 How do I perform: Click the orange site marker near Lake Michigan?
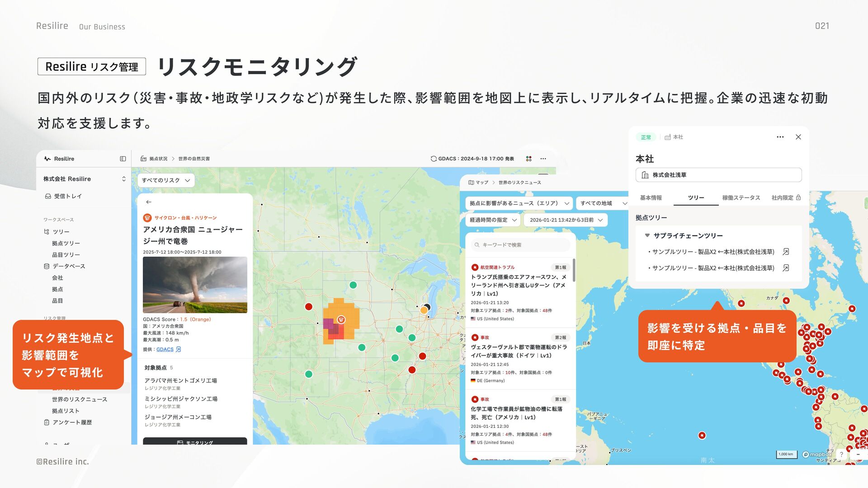[424, 310]
